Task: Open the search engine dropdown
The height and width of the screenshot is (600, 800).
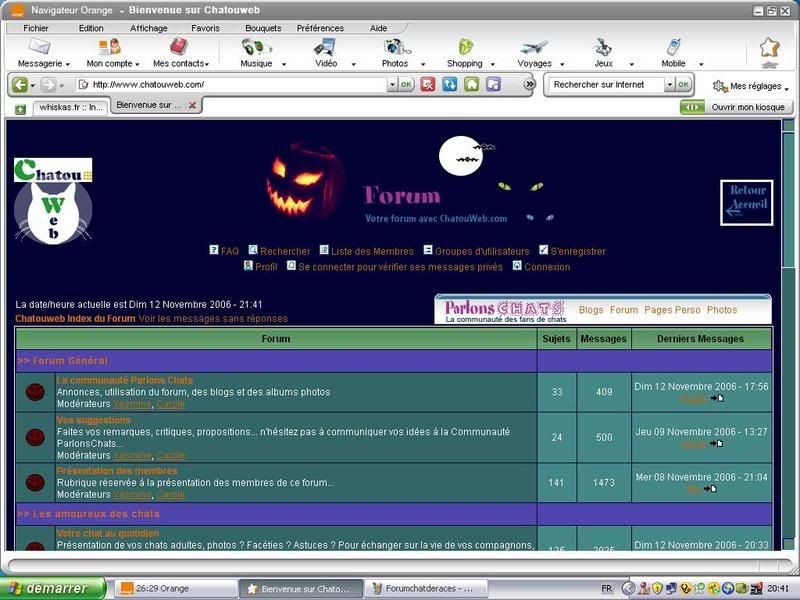Action: (x=669, y=85)
